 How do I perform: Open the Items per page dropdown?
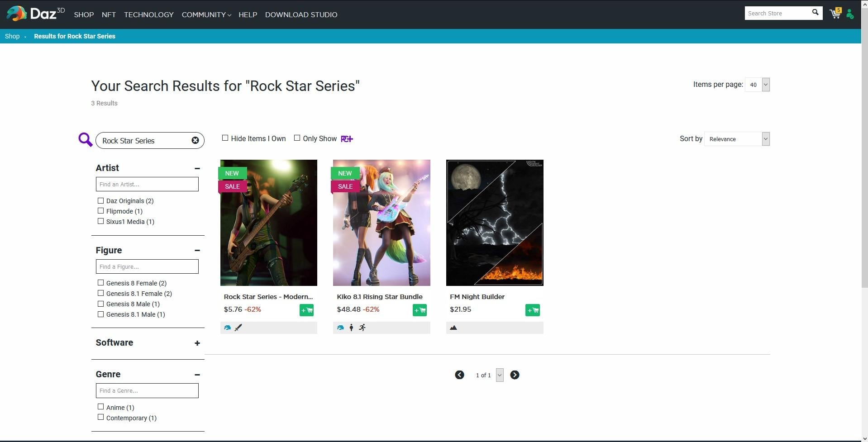pyautogui.click(x=758, y=85)
